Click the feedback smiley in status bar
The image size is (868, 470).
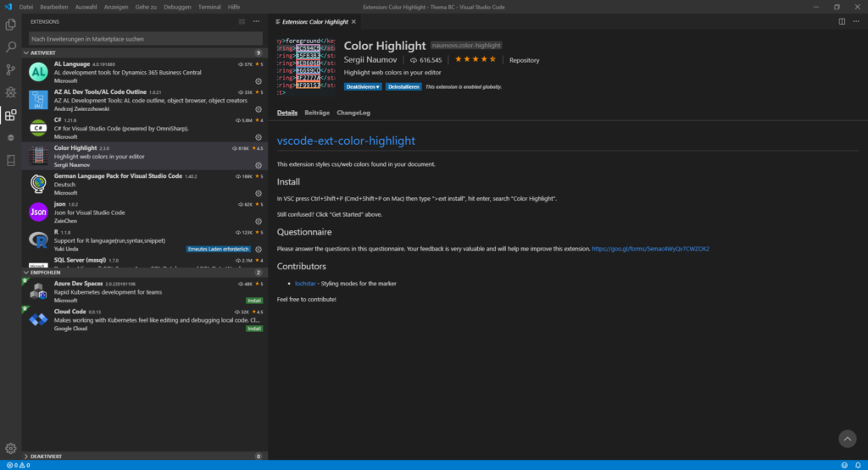tap(844, 466)
